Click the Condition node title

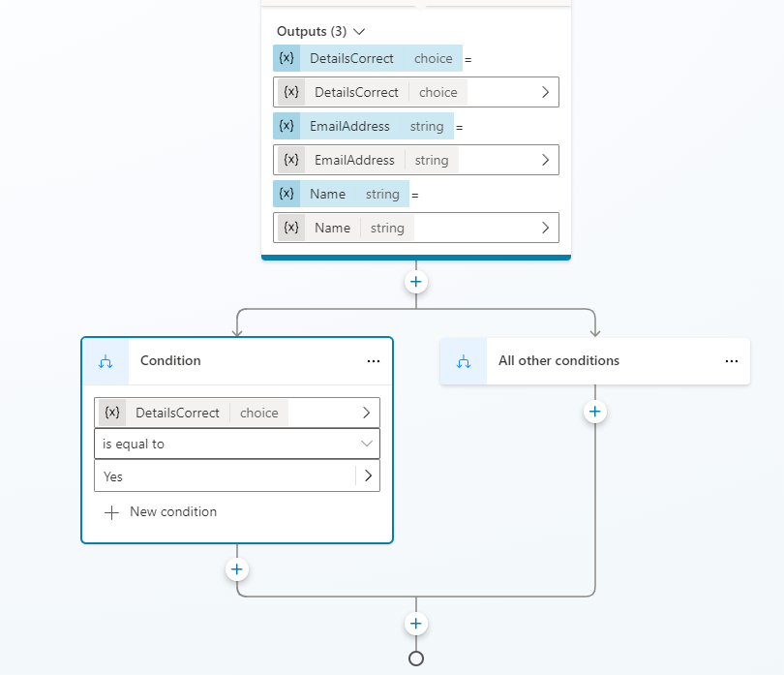pyautogui.click(x=170, y=361)
